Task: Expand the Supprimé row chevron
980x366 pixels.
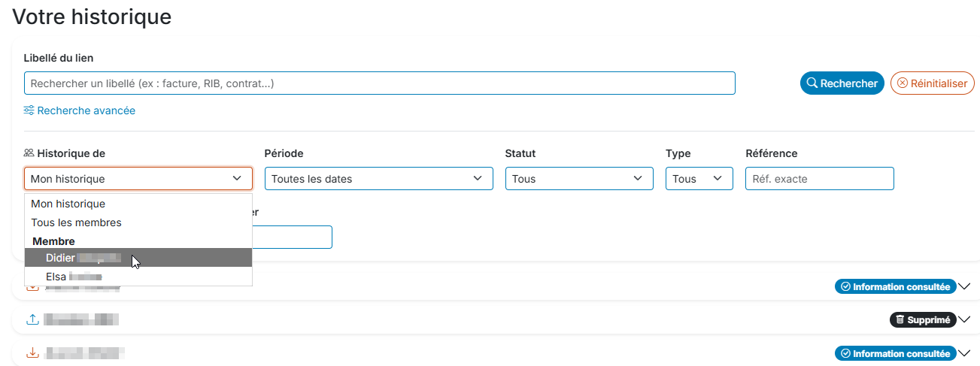Action: coord(965,319)
